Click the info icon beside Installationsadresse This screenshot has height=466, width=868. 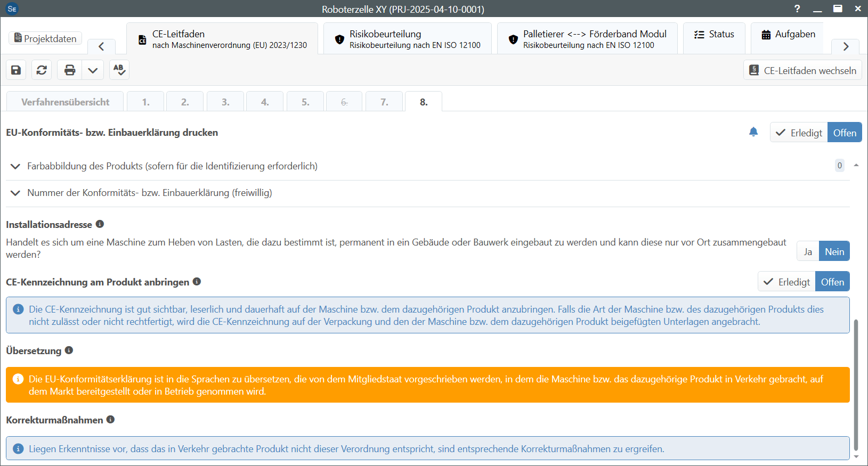pos(100,224)
